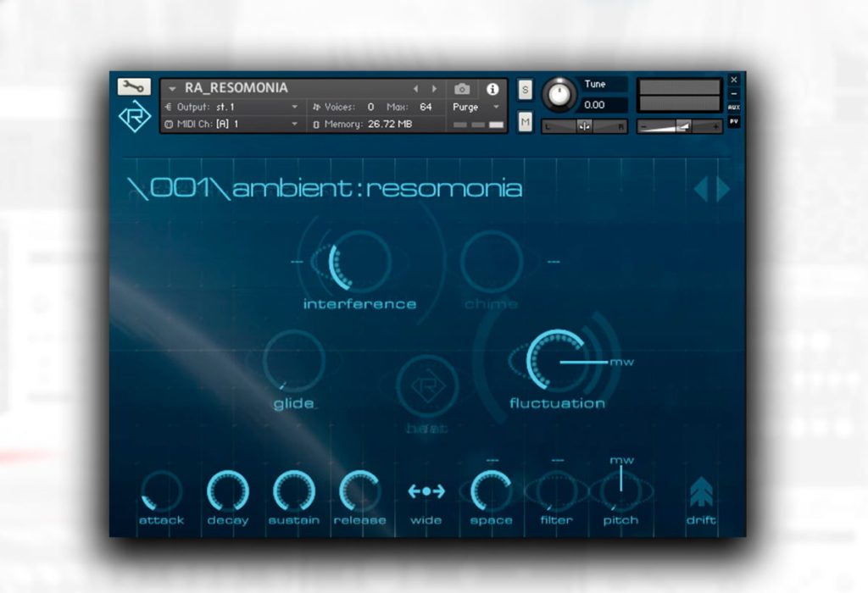
Task: Click the volume slider below the meter
Action: [x=679, y=127]
